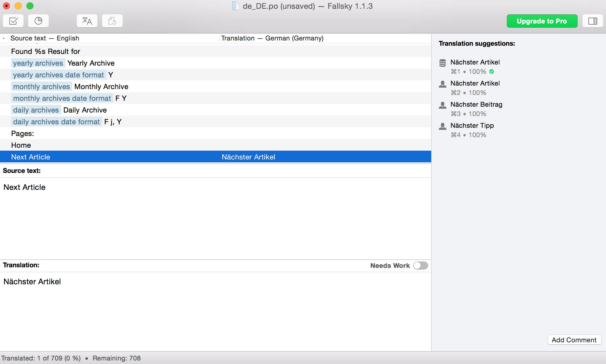The width and height of the screenshot is (606, 364).
Task: Sort by Source text — English column header
Action: point(45,38)
